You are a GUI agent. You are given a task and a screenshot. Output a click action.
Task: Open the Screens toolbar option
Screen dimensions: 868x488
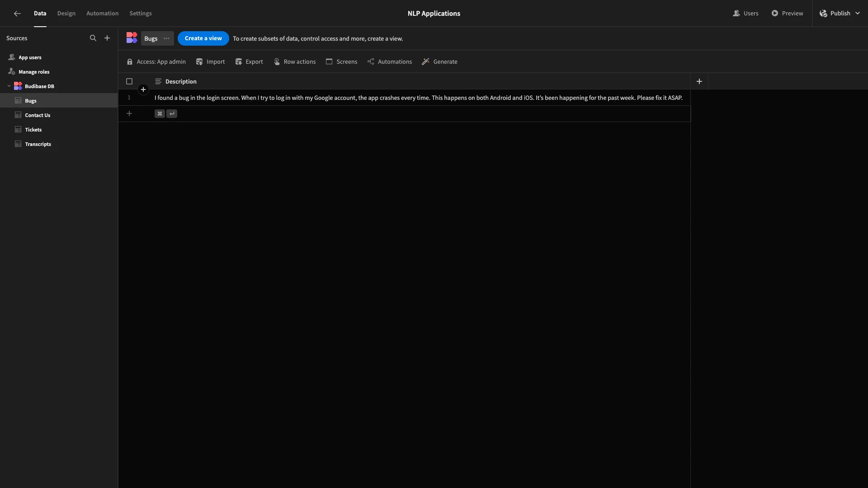(x=341, y=61)
